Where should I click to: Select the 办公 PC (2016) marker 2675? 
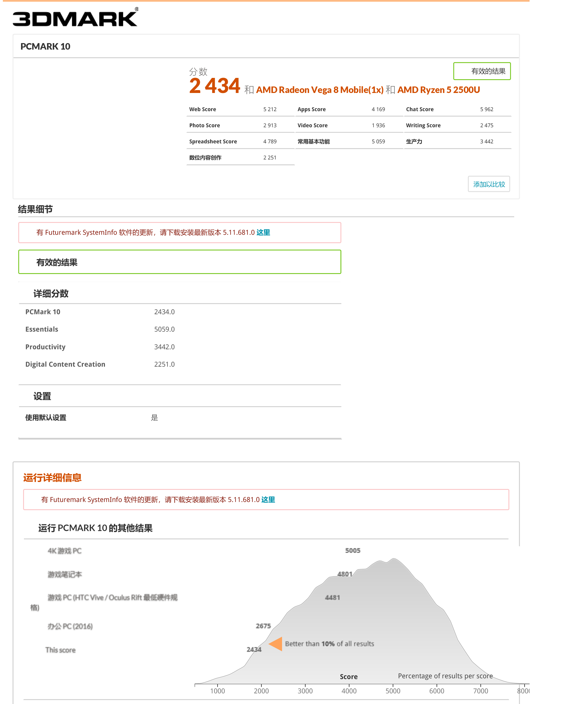pyautogui.click(x=263, y=626)
